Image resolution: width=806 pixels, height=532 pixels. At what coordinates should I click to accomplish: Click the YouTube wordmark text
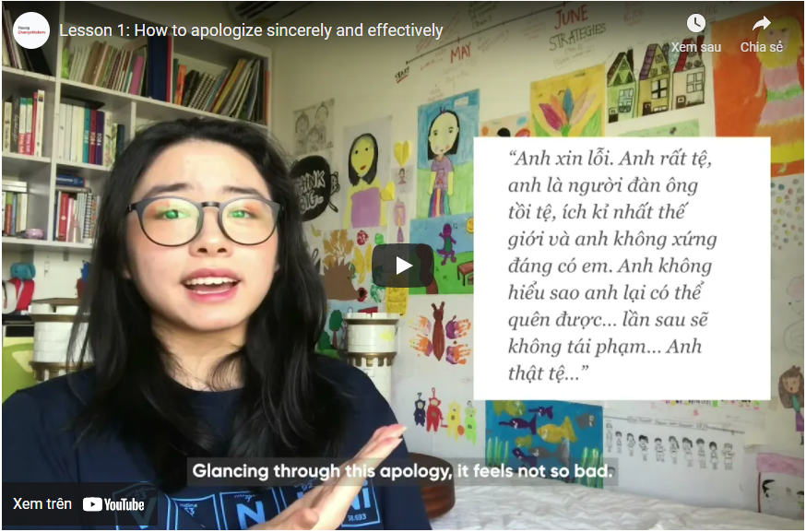pyautogui.click(x=124, y=504)
